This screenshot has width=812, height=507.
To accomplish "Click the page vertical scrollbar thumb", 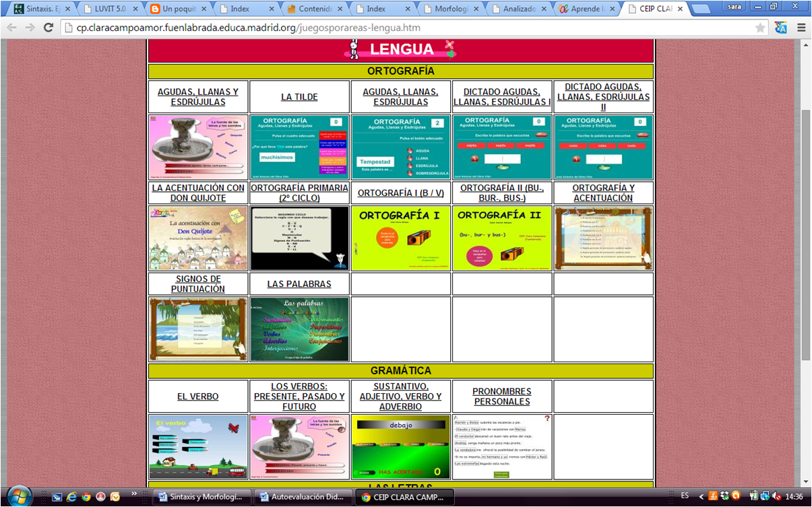I will point(805,236).
